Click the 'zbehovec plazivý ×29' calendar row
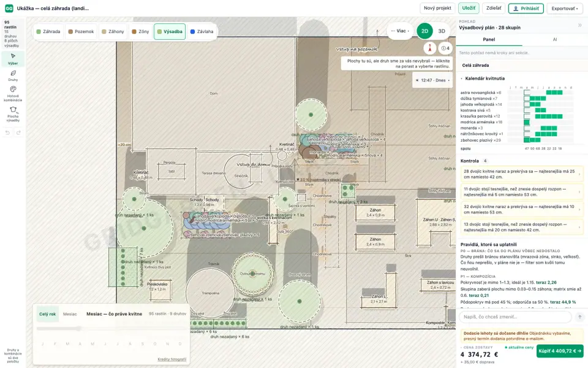Image resolution: width=588 pixels, height=368 pixels. [517, 140]
